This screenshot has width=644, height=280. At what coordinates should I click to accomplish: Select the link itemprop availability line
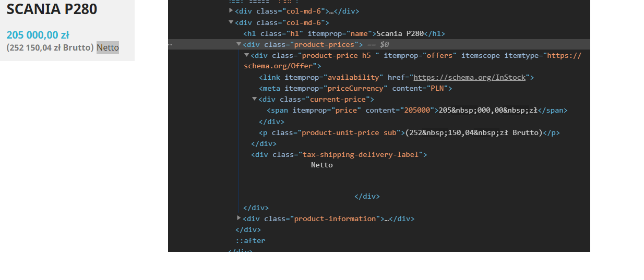[x=396, y=78]
